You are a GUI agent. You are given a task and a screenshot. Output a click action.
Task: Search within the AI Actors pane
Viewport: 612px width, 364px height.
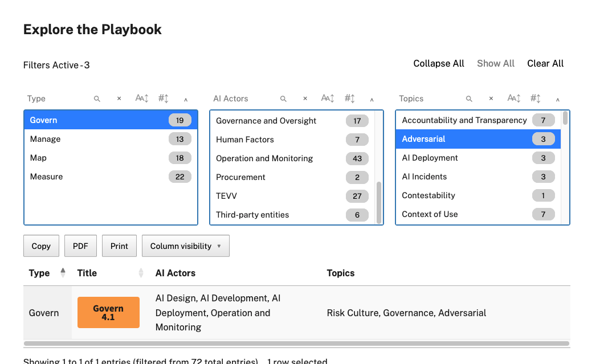(x=283, y=99)
